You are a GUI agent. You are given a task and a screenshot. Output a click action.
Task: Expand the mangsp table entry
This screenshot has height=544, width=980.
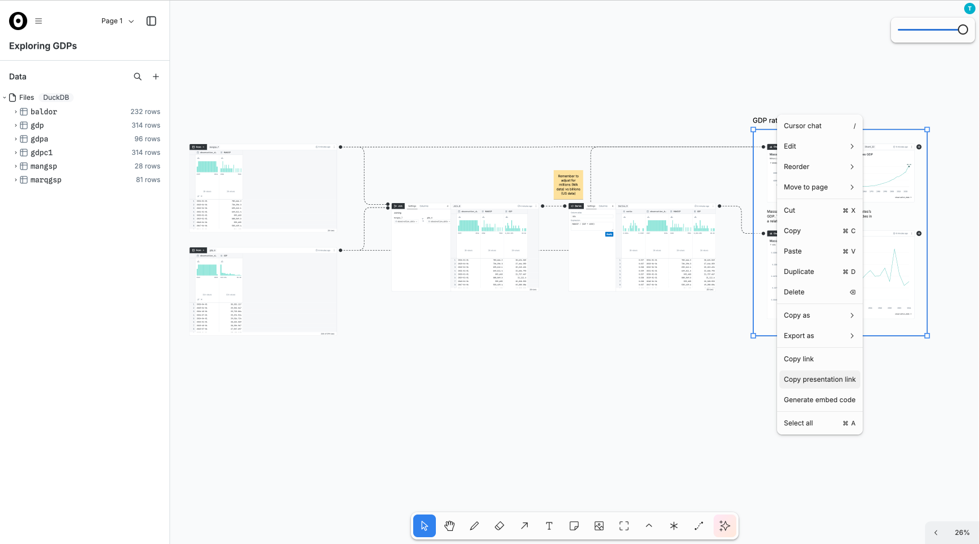(16, 166)
